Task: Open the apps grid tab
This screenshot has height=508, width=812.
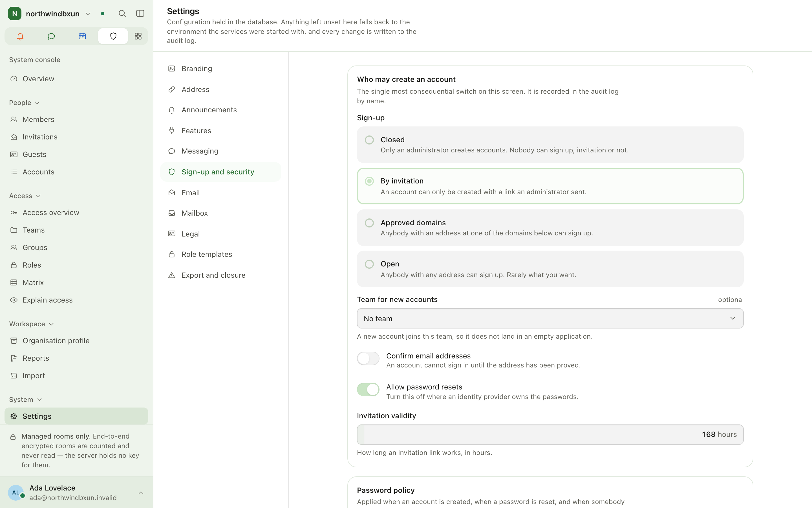Action: tap(138, 36)
